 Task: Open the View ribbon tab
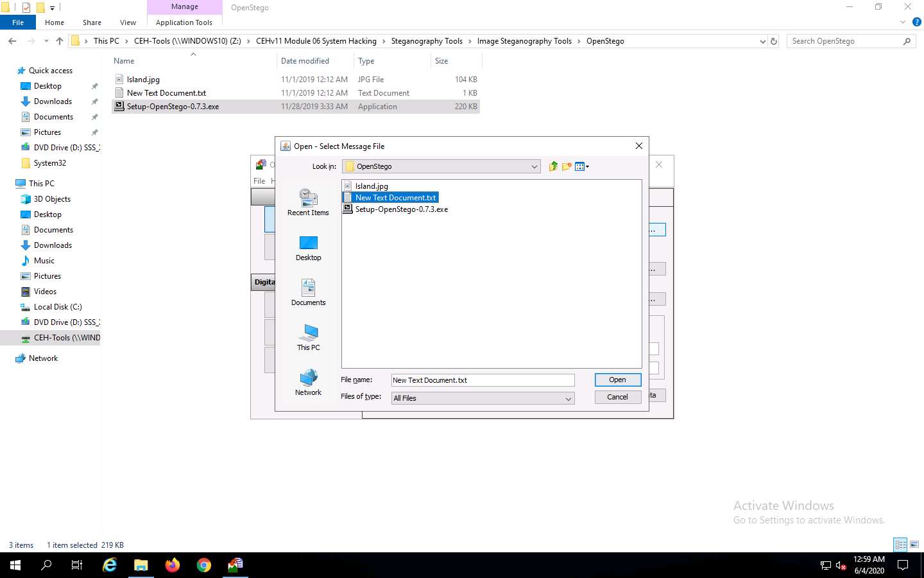(128, 22)
